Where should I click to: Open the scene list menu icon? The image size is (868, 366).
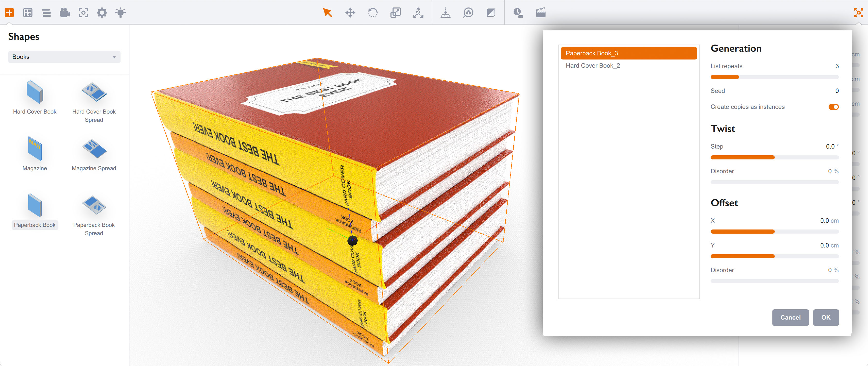click(x=47, y=13)
